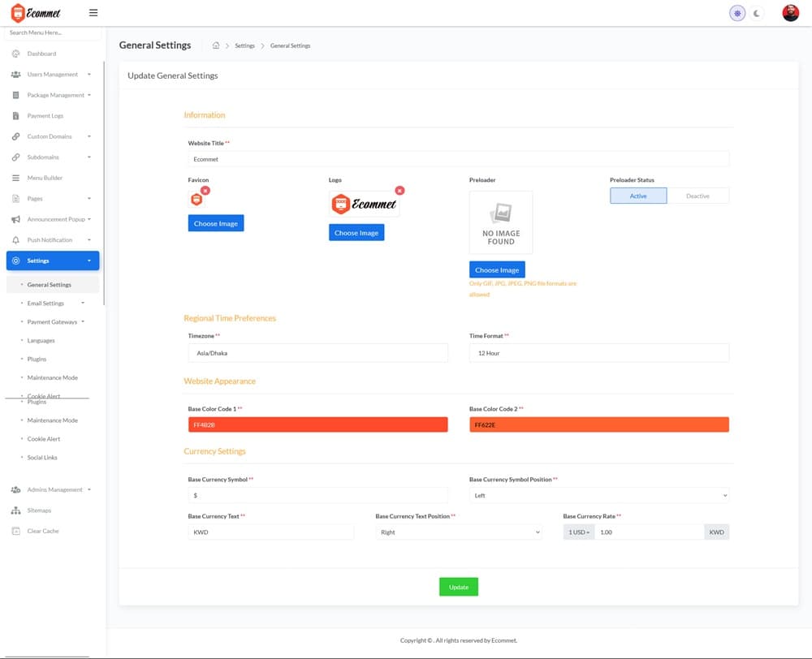Open the user avatar profile menu
The image size is (812, 659).
pos(790,13)
